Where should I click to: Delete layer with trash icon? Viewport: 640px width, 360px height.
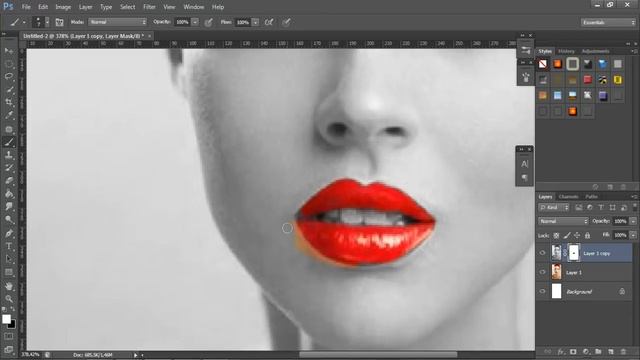click(x=623, y=351)
